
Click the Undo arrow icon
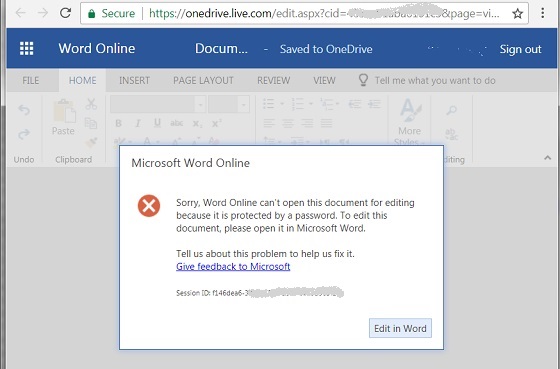click(x=24, y=110)
